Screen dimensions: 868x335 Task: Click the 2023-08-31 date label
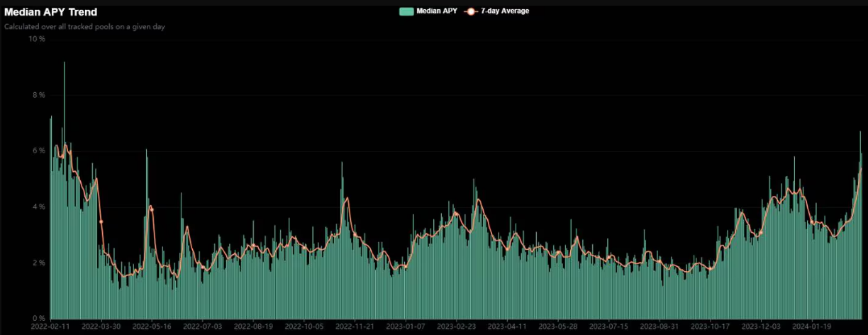[659, 327]
